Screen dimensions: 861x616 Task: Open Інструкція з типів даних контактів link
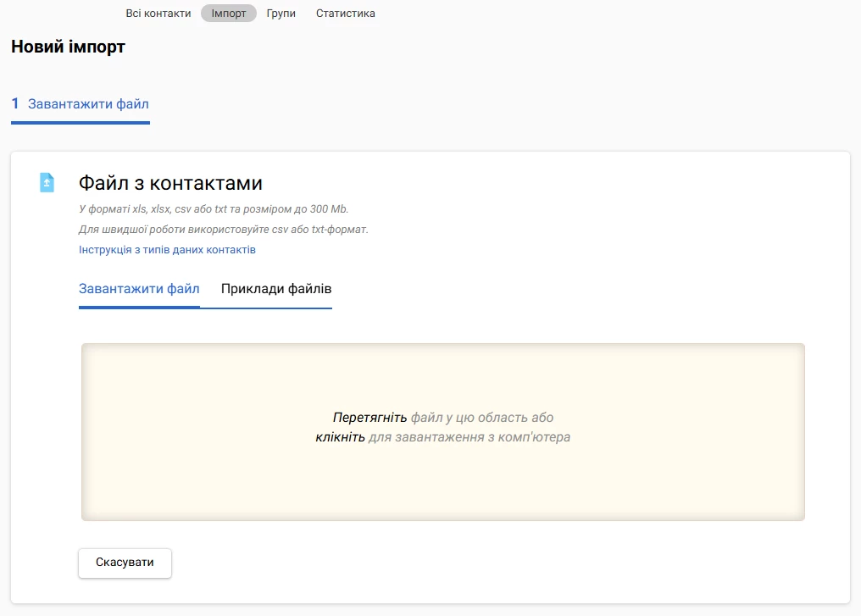click(x=167, y=250)
